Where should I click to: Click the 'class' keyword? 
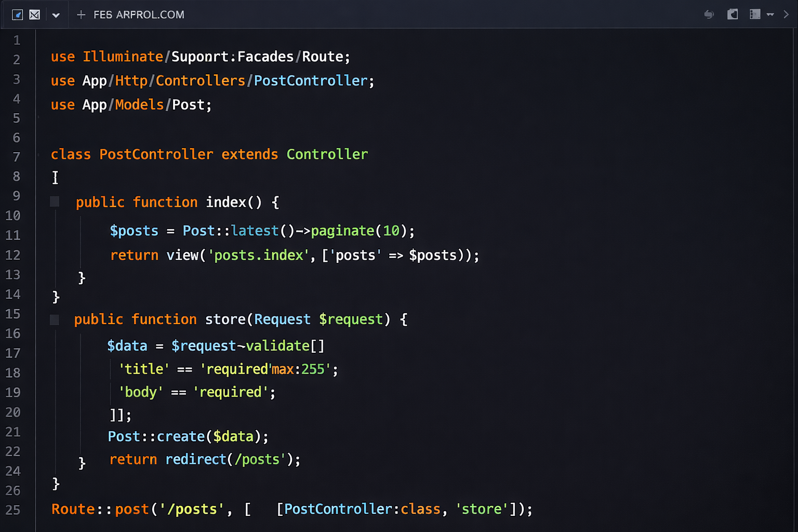click(x=71, y=154)
